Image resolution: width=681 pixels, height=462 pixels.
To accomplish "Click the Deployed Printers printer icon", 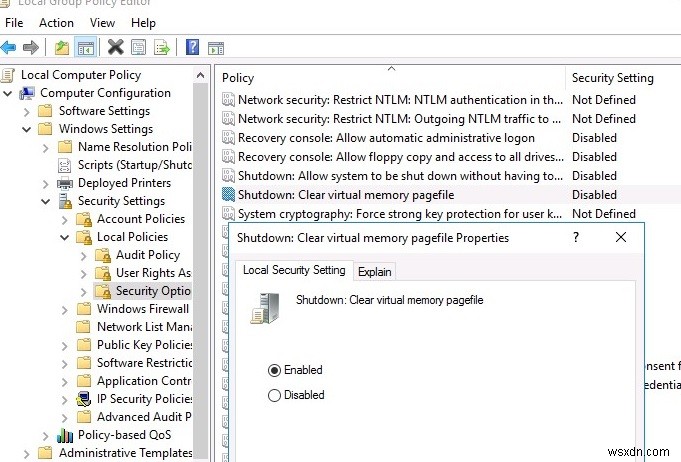I will [x=65, y=183].
